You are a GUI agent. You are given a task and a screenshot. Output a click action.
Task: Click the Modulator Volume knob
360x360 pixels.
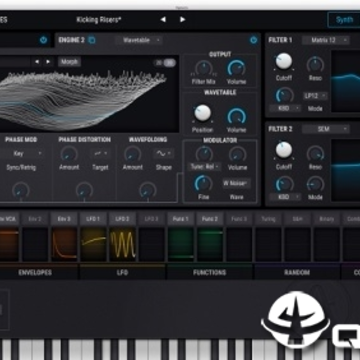pyautogui.click(x=237, y=155)
